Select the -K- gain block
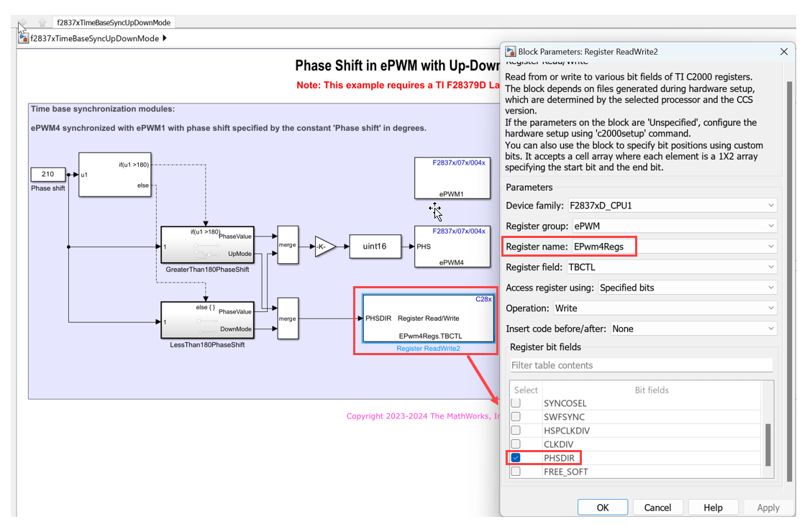Image resolution: width=807 pixels, height=532 pixels. (x=325, y=247)
